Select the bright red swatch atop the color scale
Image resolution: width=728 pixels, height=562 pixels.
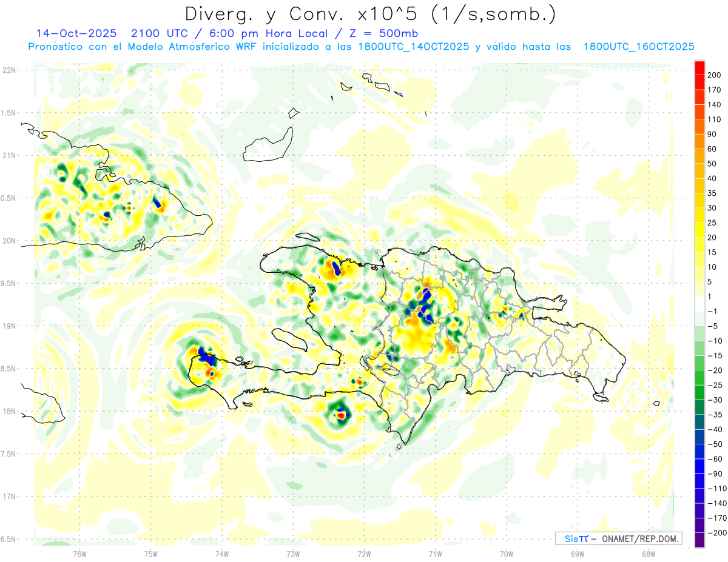(x=699, y=67)
